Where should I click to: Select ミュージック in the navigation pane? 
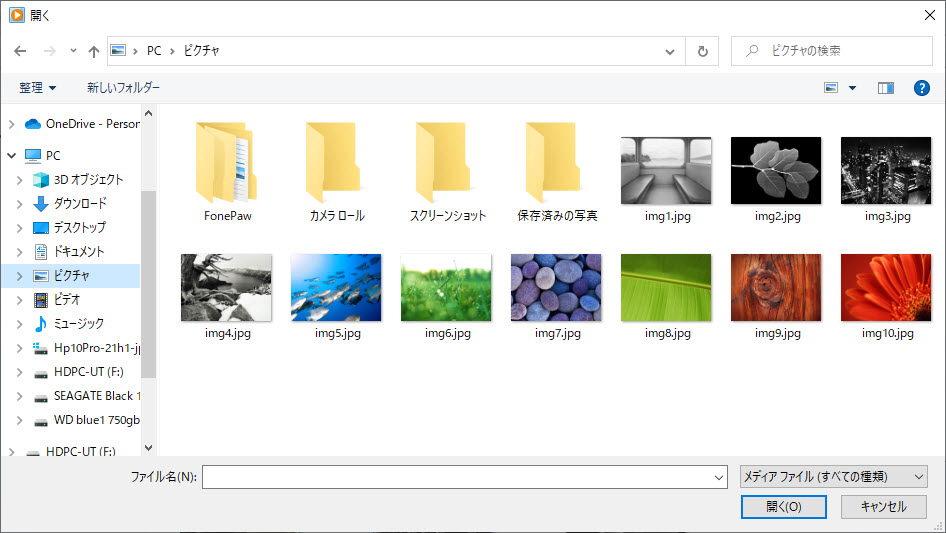click(x=78, y=323)
